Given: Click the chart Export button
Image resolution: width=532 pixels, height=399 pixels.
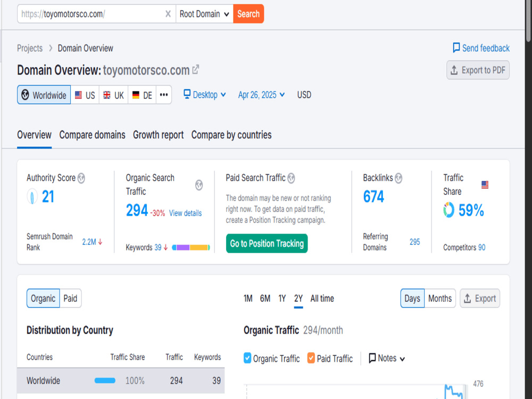Looking at the screenshot, I should [x=480, y=298].
